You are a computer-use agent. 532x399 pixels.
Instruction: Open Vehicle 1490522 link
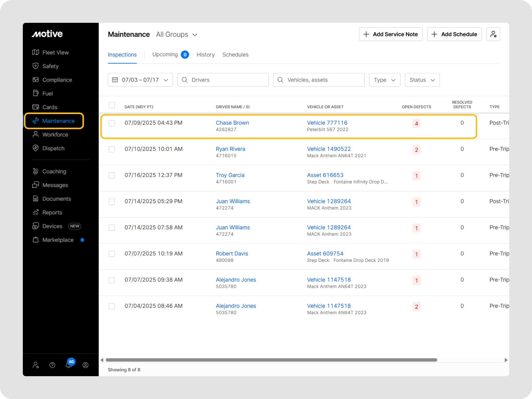(x=329, y=149)
